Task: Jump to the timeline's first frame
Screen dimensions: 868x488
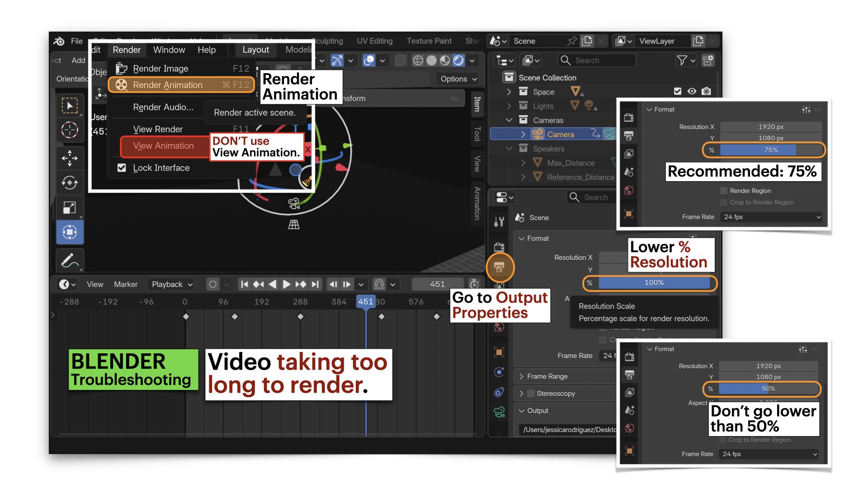Action: pos(245,284)
